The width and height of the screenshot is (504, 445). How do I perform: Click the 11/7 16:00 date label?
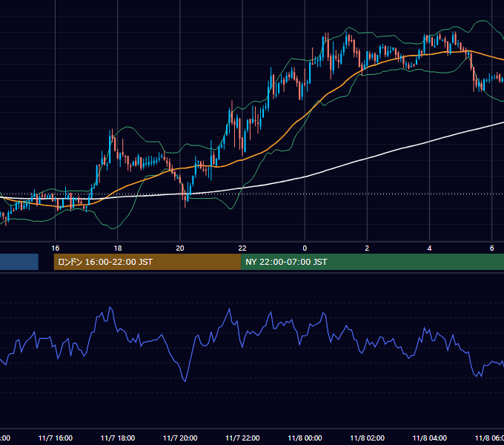click(x=56, y=438)
